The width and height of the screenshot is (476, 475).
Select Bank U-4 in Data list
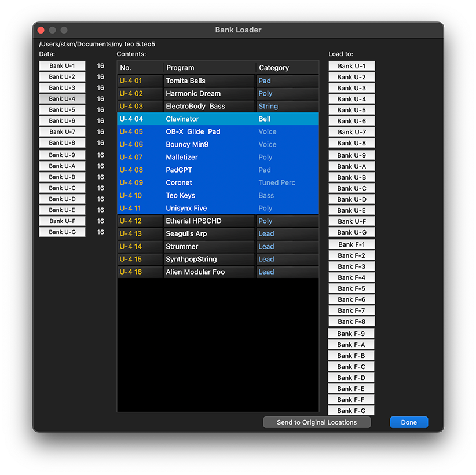click(x=62, y=98)
